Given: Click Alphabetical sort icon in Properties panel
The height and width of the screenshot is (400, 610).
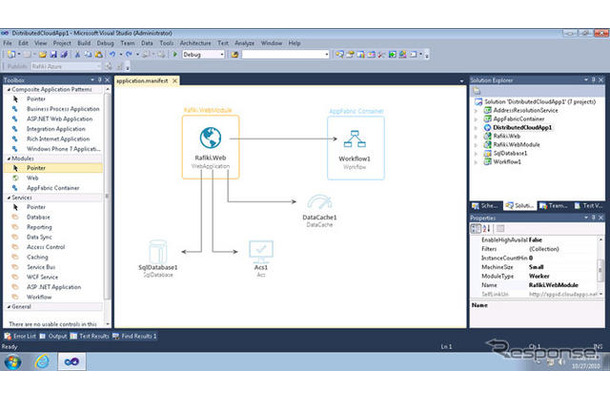Looking at the screenshot, I should pos(486,229).
